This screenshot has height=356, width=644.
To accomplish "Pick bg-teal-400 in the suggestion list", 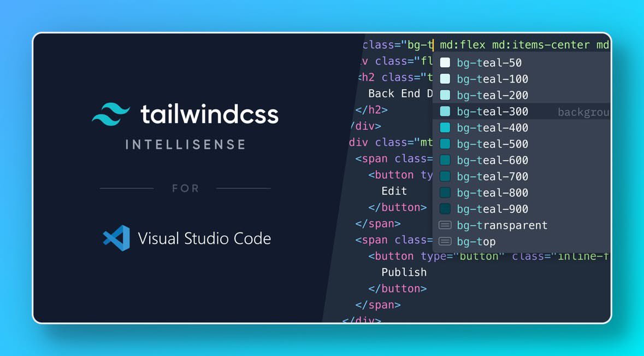I will (x=522, y=127).
